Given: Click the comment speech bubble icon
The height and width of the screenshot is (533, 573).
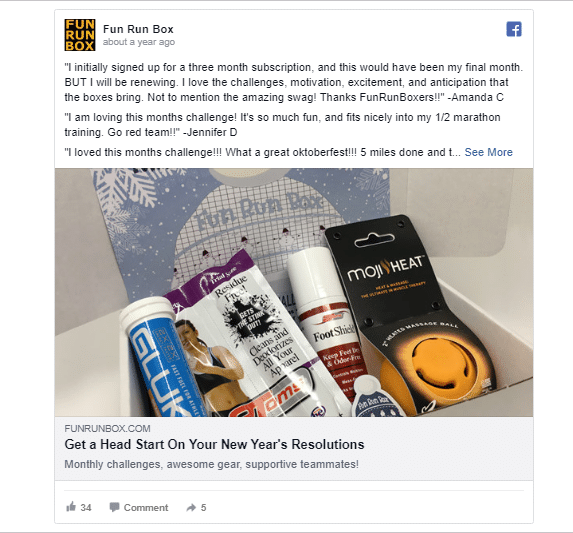Looking at the screenshot, I should point(114,507).
